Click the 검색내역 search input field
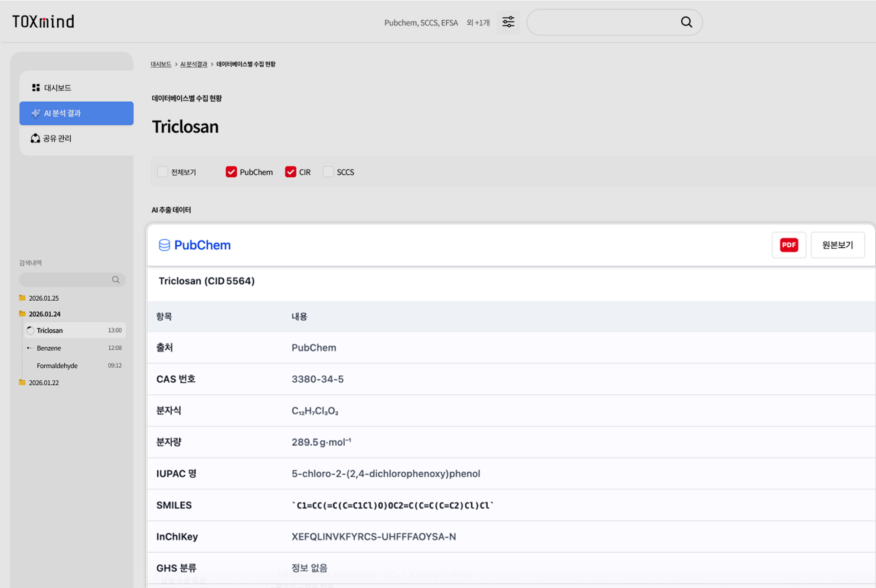The height and width of the screenshot is (588, 876). click(x=72, y=279)
